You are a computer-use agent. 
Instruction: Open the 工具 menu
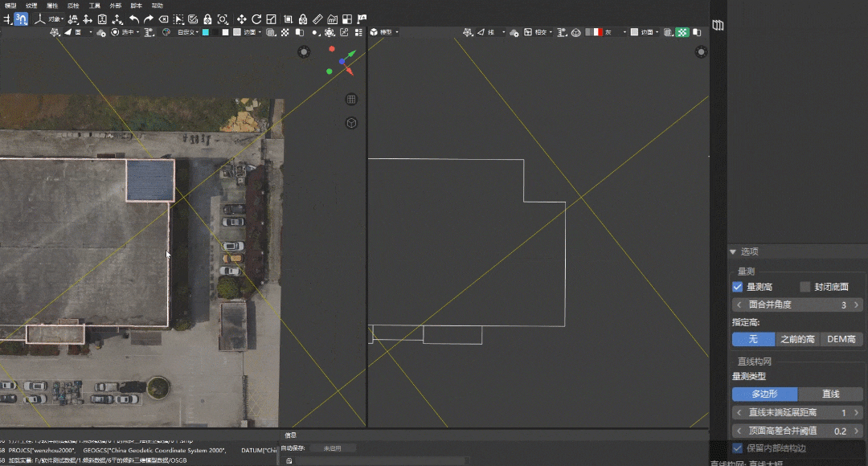[94, 5]
